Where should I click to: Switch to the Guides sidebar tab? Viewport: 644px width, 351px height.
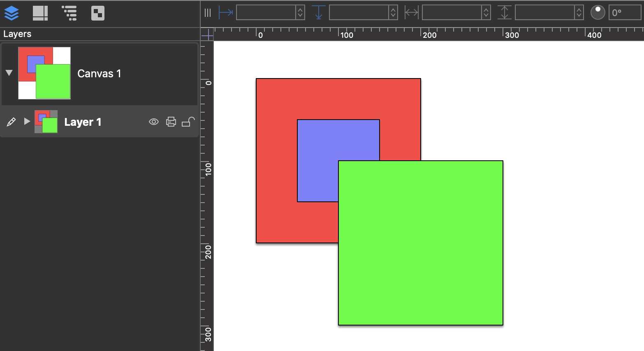point(40,13)
